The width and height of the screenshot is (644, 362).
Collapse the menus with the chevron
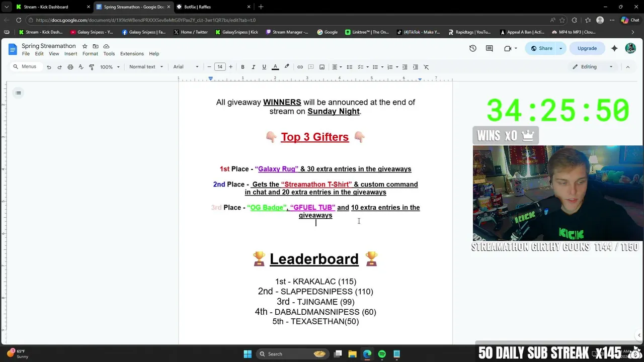(627, 67)
